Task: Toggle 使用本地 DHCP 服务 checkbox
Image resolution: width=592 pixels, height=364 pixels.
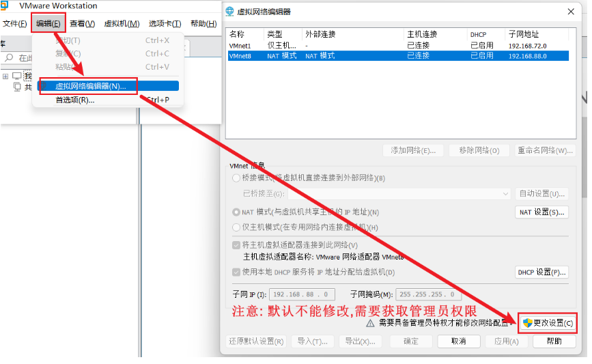Action: (236, 272)
